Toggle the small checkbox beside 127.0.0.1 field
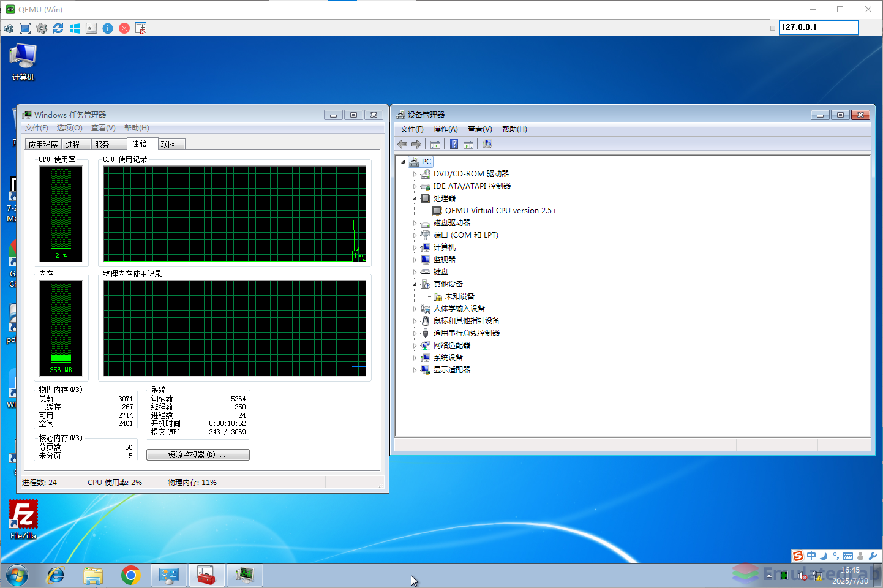The height and width of the screenshot is (588, 883). [773, 28]
